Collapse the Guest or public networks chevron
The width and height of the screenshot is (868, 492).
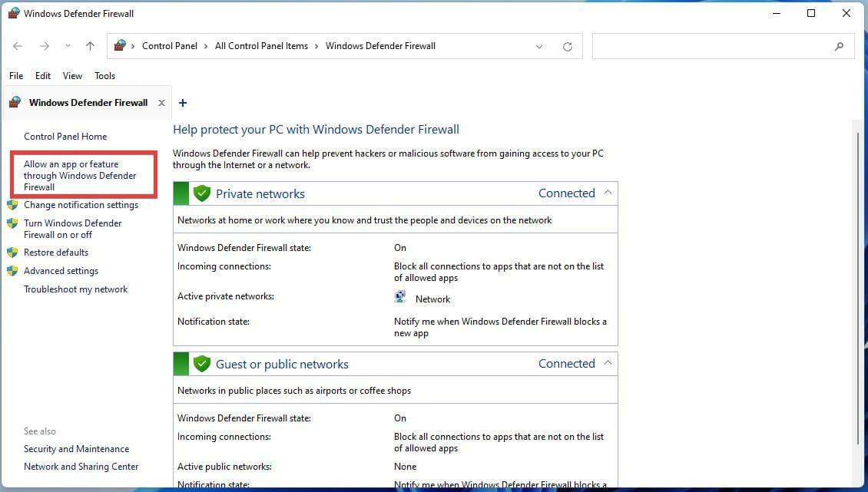(608, 363)
